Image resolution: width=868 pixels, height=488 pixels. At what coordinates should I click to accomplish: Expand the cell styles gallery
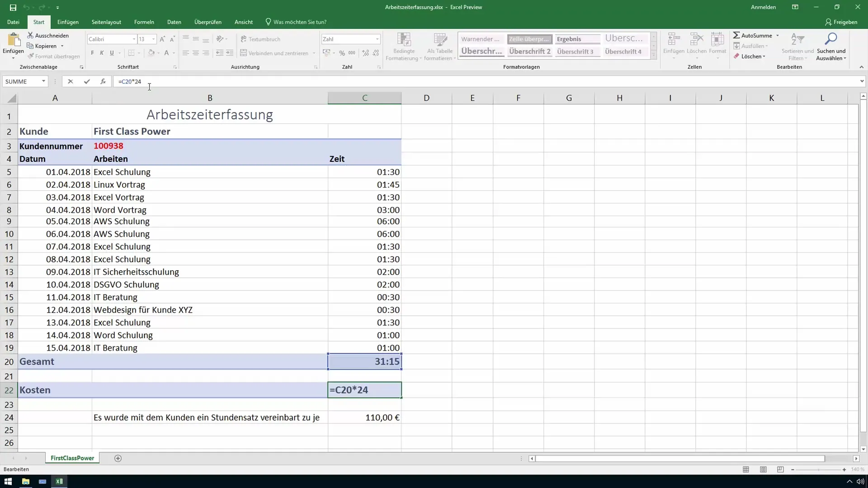click(653, 55)
